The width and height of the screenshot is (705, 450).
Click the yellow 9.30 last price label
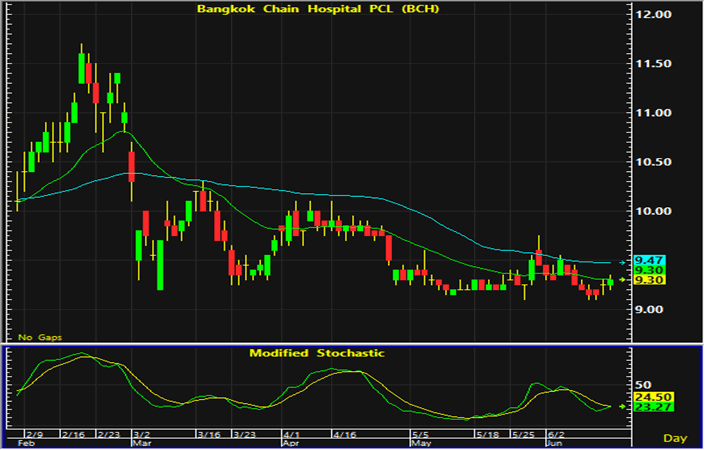click(649, 280)
